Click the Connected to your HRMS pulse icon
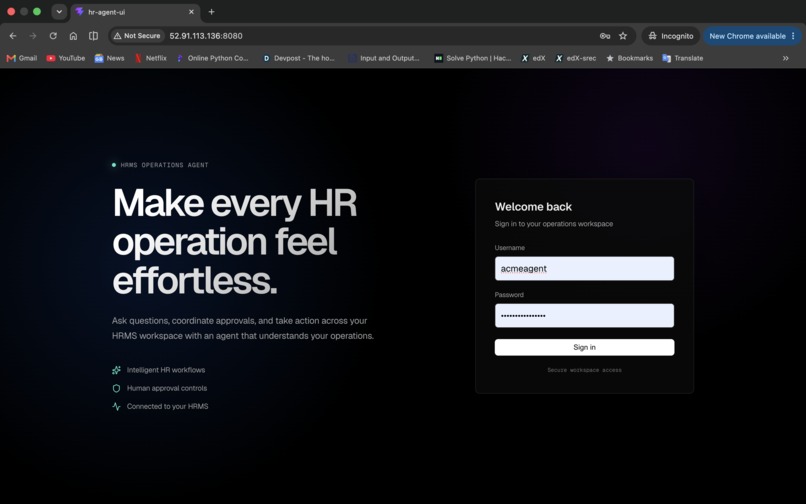The width and height of the screenshot is (806, 504). (116, 406)
